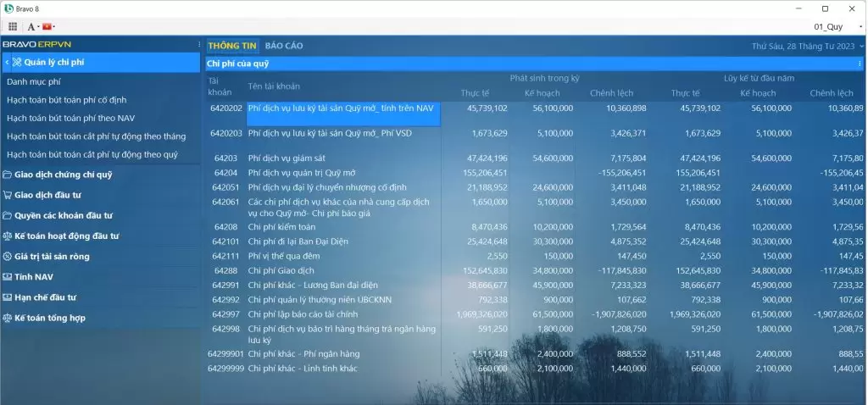
Task: Open the options dots on the Chi phí của quỹ header
Action: coord(860,64)
